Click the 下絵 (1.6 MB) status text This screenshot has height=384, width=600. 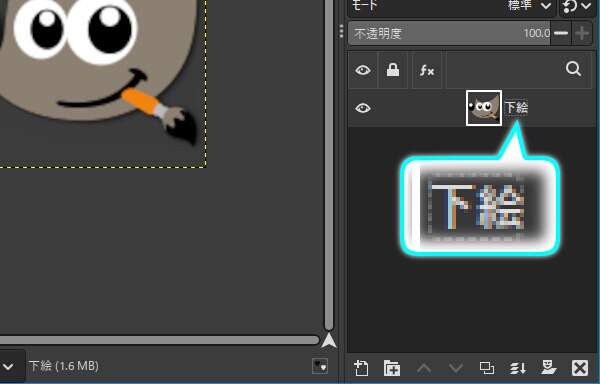pos(64,366)
